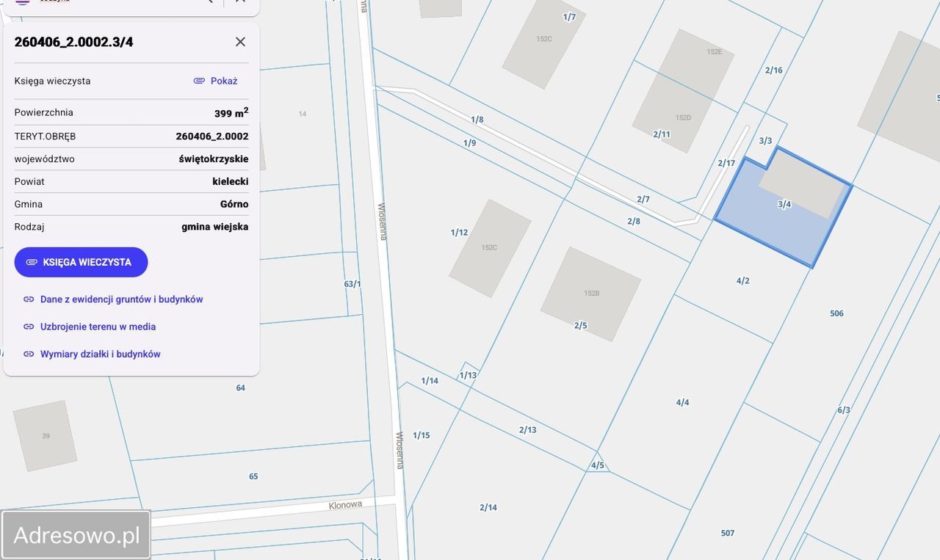
Task: Select parcel label 1/12
Action: click(x=459, y=233)
